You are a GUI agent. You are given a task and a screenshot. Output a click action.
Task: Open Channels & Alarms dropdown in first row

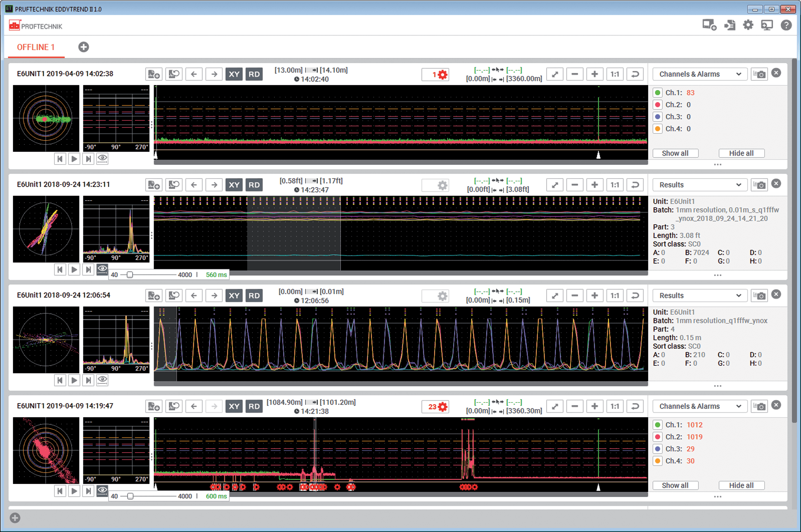700,74
